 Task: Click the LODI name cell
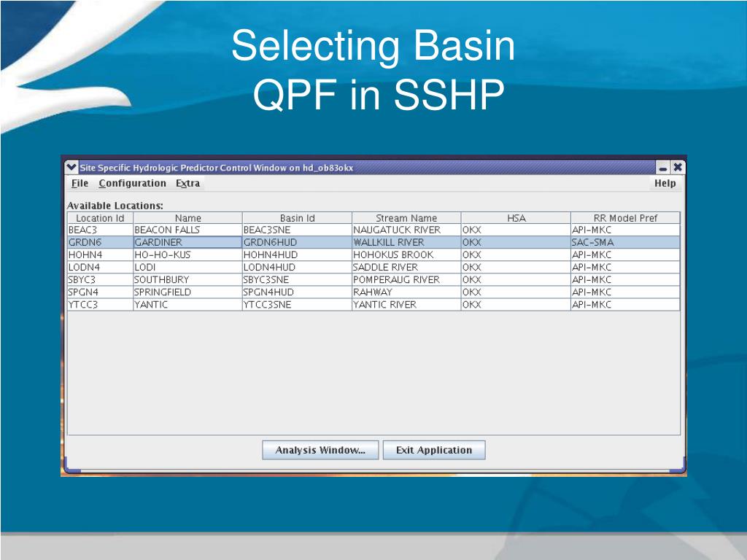tap(187, 267)
